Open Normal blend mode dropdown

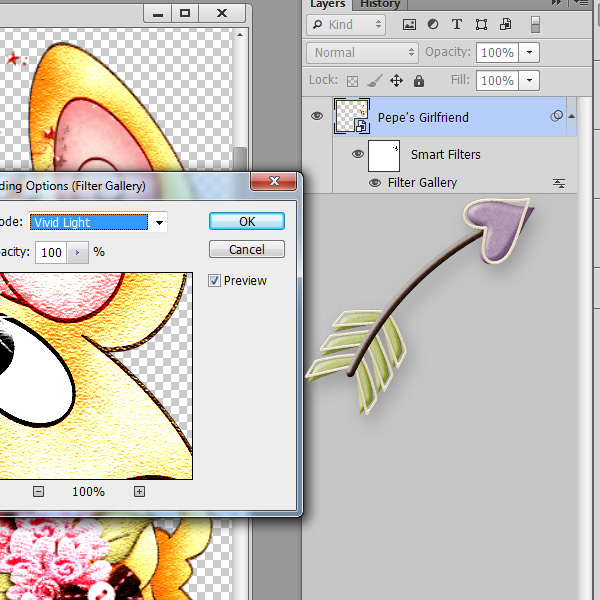[x=362, y=52]
